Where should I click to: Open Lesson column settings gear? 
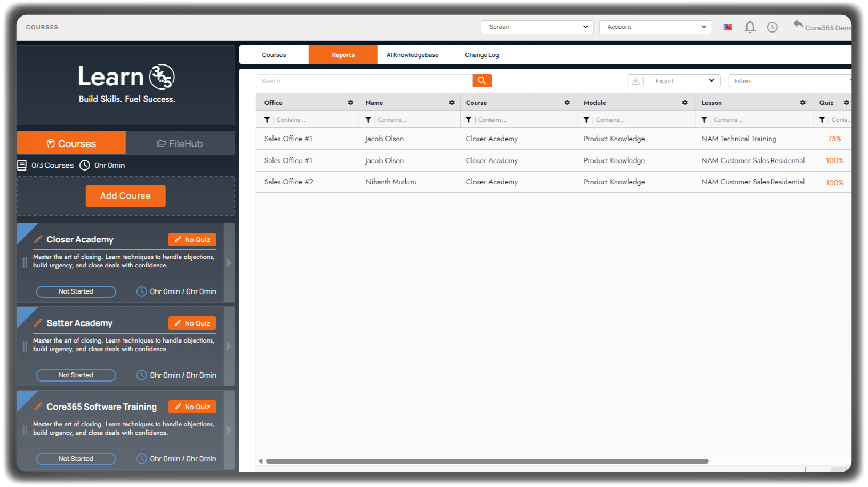click(802, 103)
